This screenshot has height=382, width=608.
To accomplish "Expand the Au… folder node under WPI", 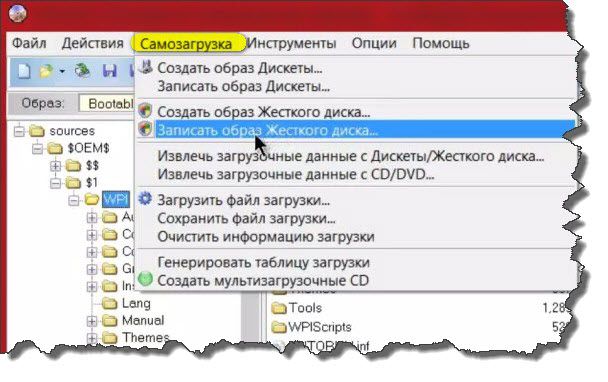I will 92,217.
